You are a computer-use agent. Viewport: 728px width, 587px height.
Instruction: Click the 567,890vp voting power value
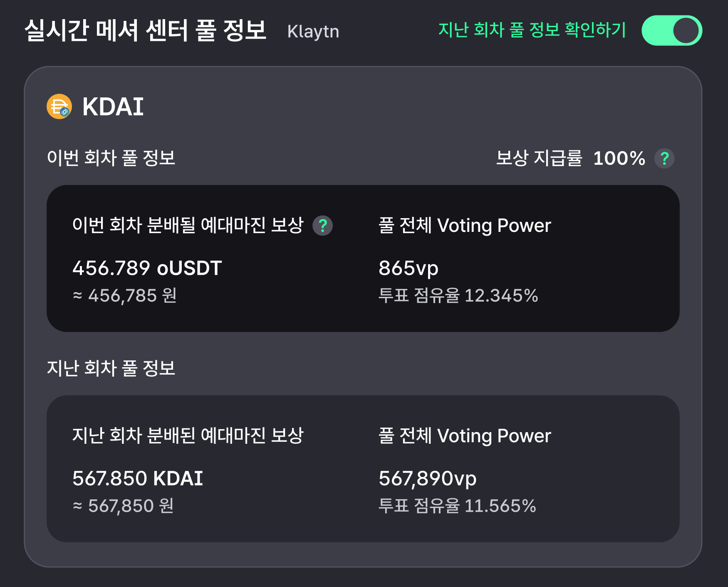click(x=428, y=479)
